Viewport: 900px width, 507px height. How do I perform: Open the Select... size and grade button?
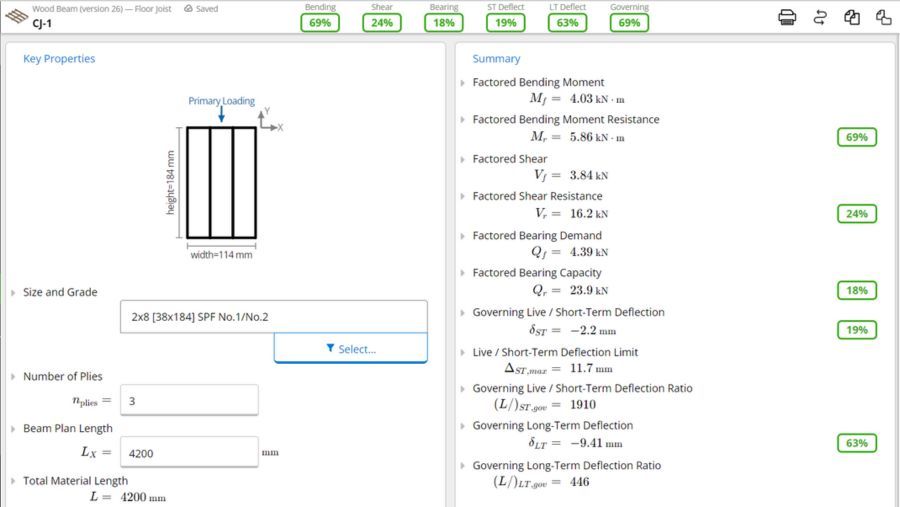tap(351, 348)
